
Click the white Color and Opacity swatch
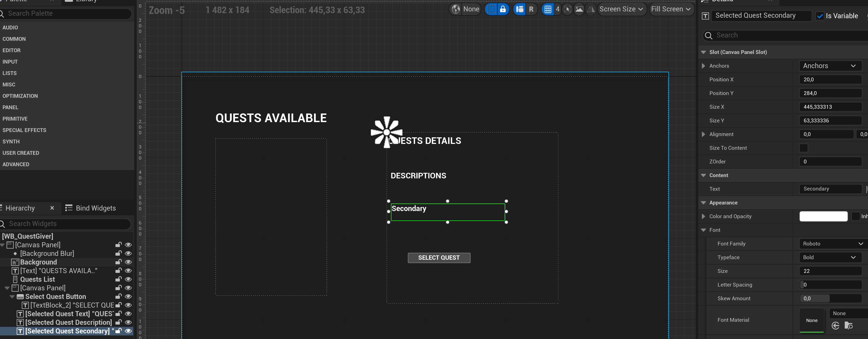[x=823, y=216]
